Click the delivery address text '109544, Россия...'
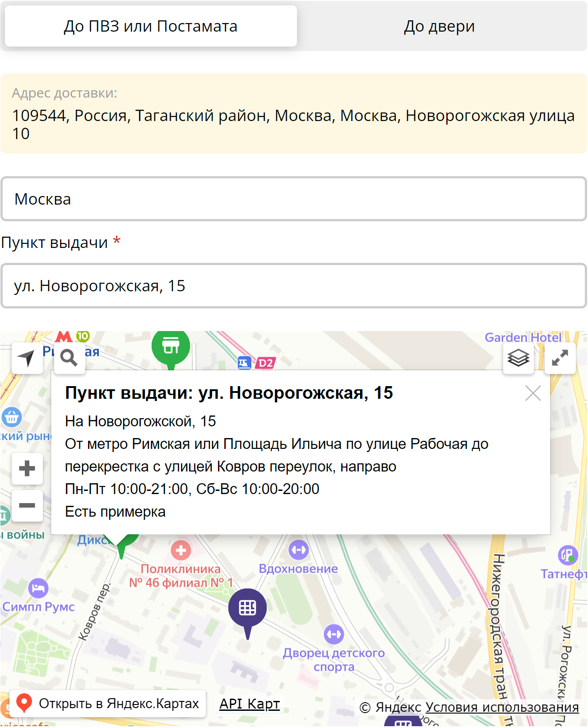This screenshot has width=588, height=728. tap(293, 125)
